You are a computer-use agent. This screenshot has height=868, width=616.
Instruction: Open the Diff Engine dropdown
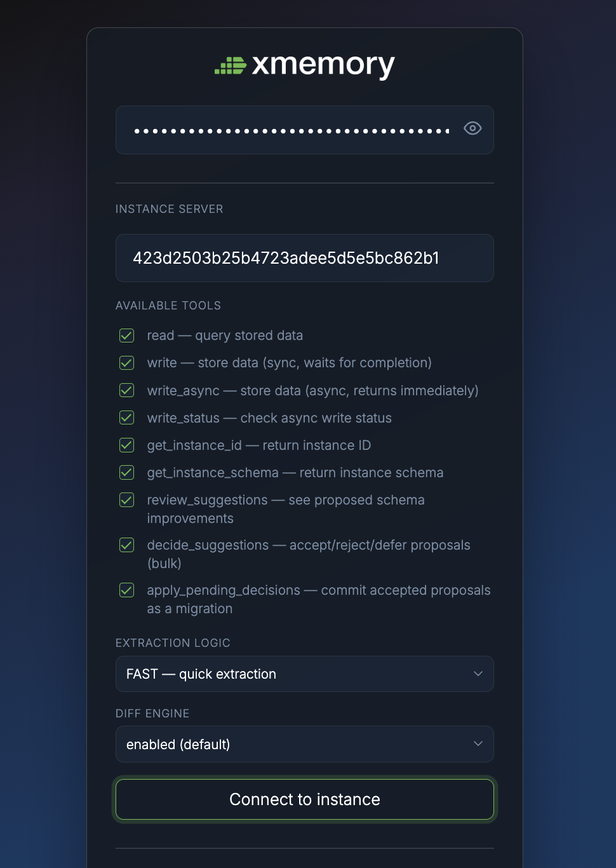tap(305, 744)
